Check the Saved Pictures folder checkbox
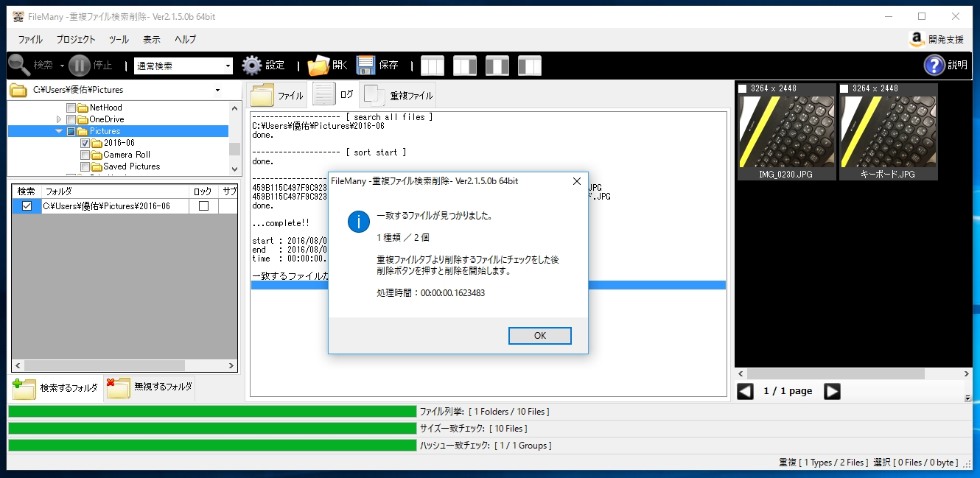The width and height of the screenshot is (980, 478). coord(85,166)
